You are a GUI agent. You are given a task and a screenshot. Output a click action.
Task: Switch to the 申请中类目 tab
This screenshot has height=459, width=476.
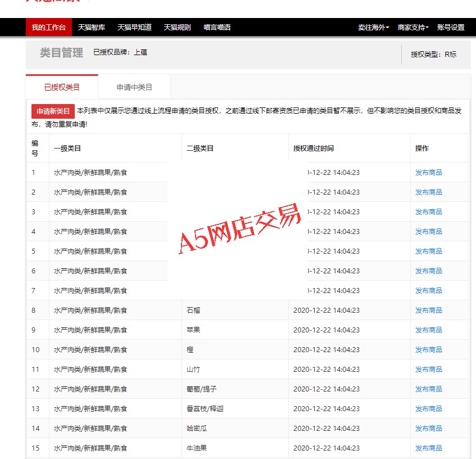pyautogui.click(x=134, y=87)
